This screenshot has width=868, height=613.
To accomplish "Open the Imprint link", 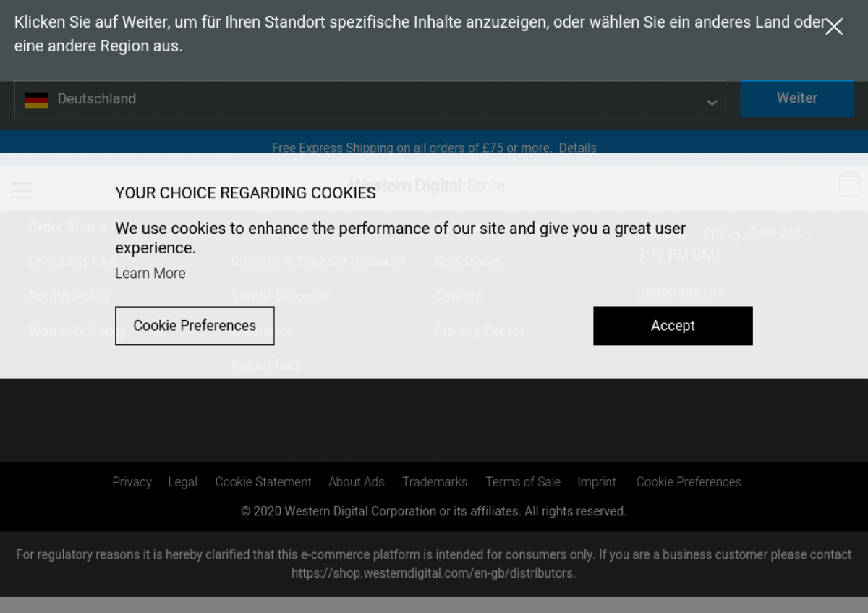I will click(x=597, y=482).
